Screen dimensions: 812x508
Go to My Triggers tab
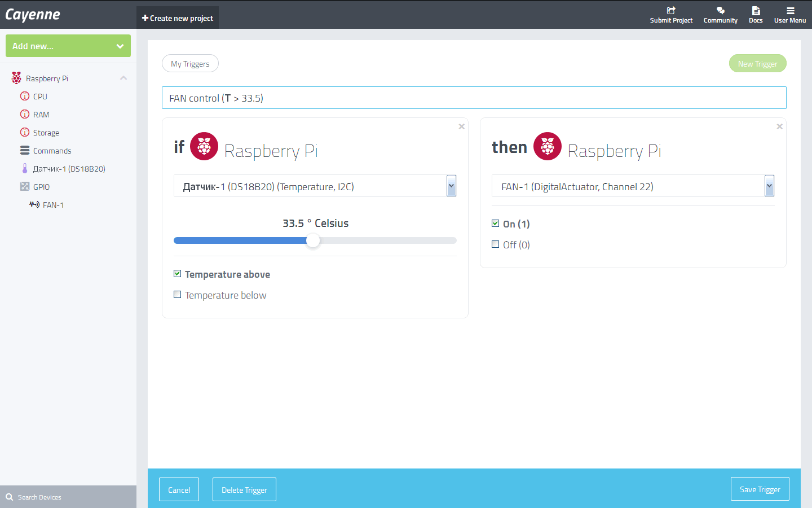coord(190,64)
